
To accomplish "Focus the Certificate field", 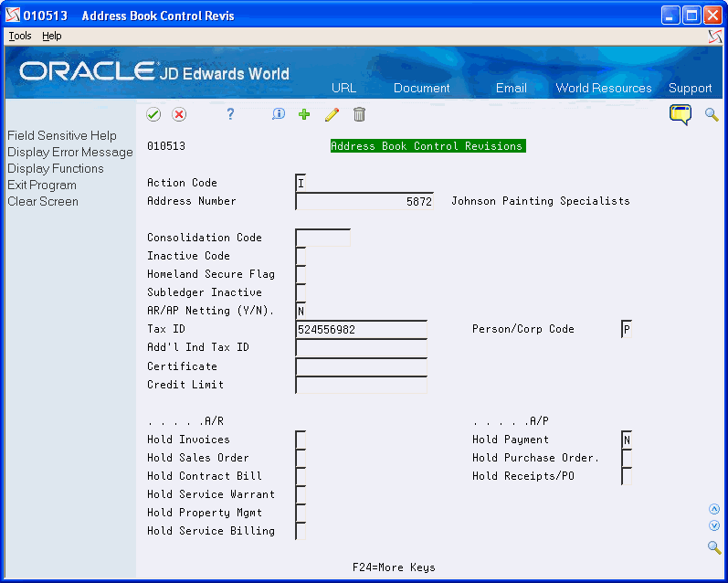I will [361, 366].
